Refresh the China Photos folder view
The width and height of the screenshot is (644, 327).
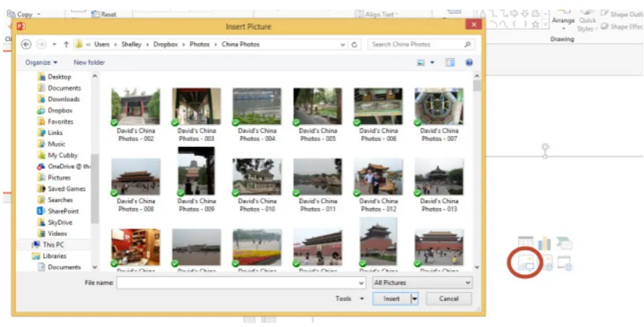[x=354, y=44]
